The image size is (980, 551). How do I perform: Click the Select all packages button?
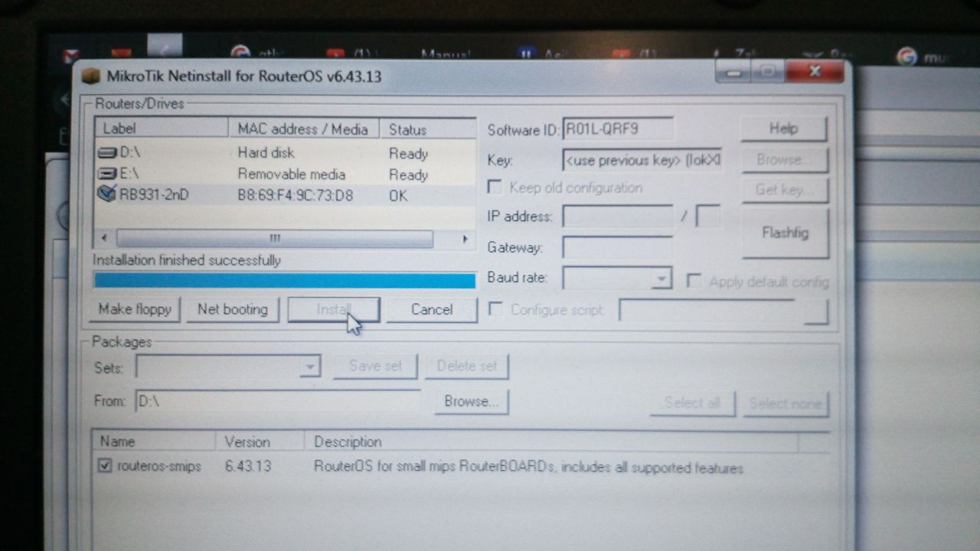coord(692,403)
